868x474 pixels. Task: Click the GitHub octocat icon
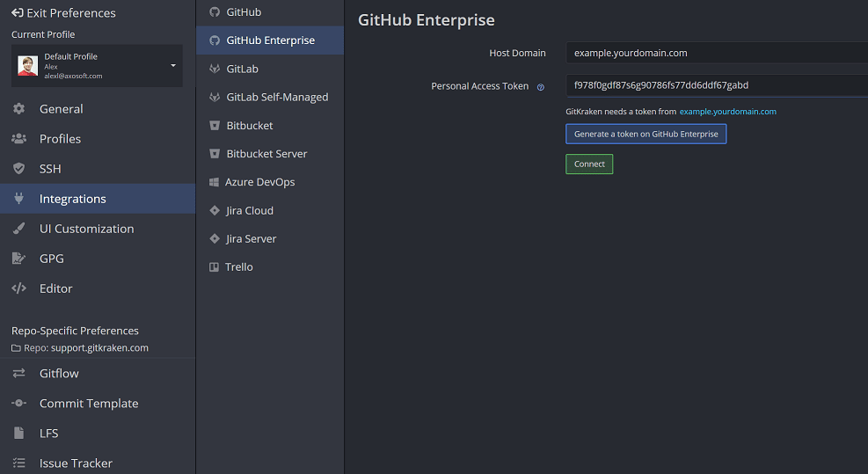(215, 12)
